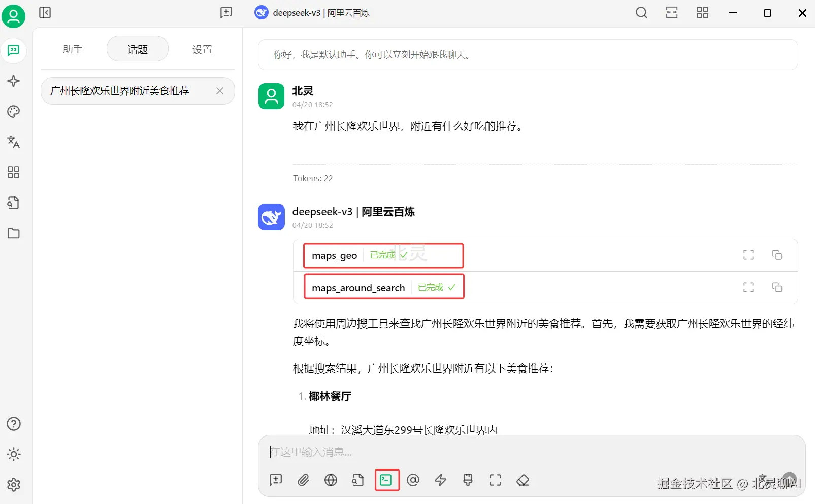The width and height of the screenshot is (815, 504).
Task: Open the mini apps grid in sidebar
Action: pyautogui.click(x=14, y=173)
